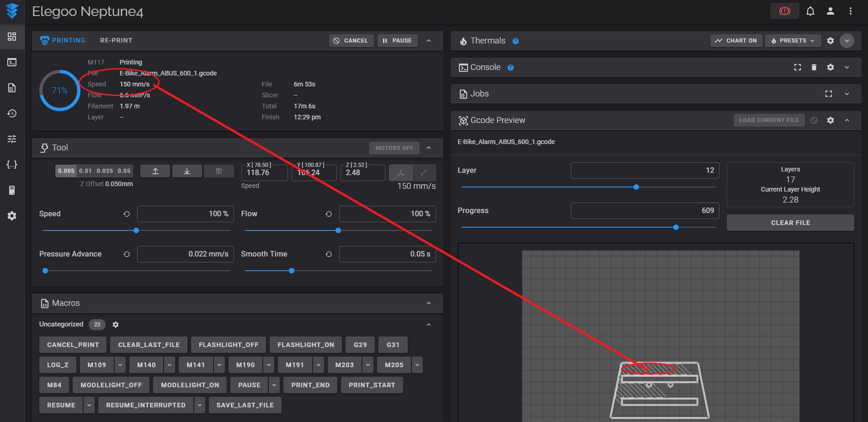
Task: Trigger the red emergency stop icon
Action: point(784,11)
